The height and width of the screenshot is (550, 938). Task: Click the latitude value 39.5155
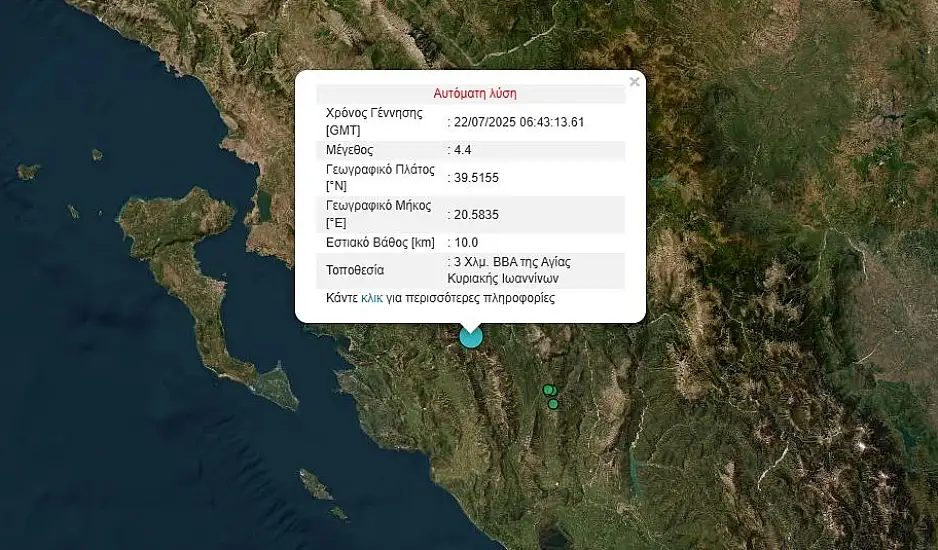(476, 177)
